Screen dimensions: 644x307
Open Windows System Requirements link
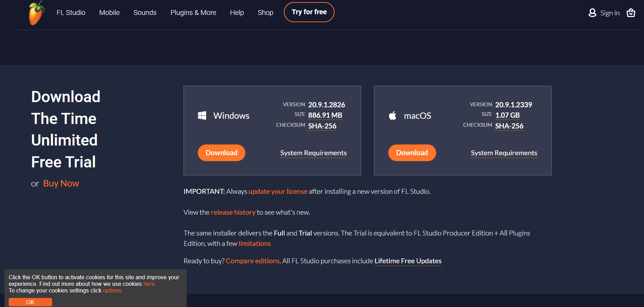coord(313,153)
